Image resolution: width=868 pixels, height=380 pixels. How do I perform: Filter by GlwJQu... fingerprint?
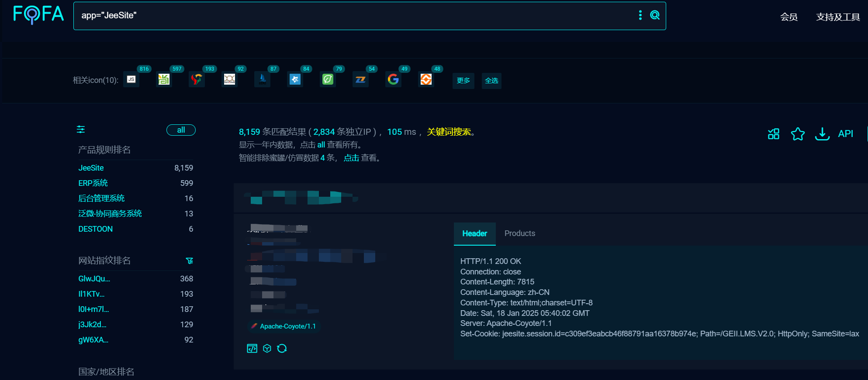pos(94,279)
